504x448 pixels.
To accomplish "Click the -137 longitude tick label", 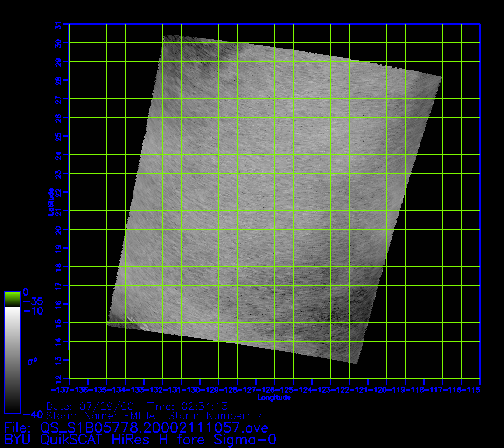I will click(x=60, y=390).
